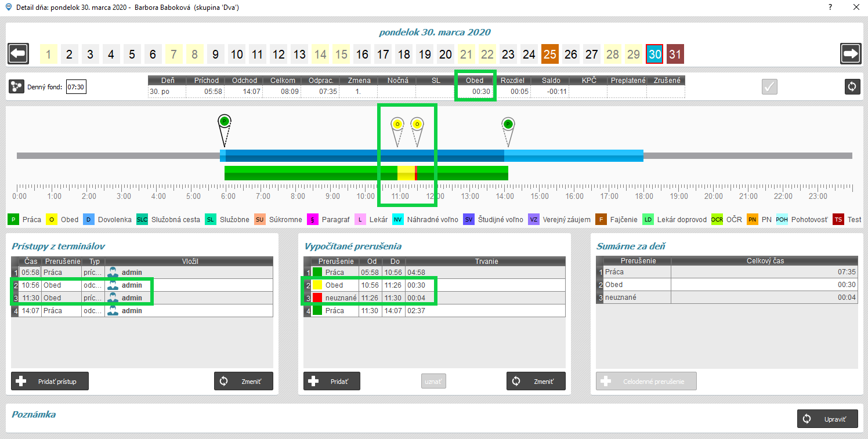
Task: Click the dark red TS Test icon
Action: point(838,220)
